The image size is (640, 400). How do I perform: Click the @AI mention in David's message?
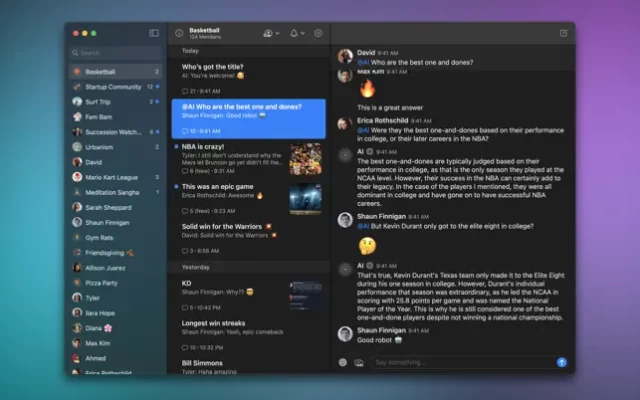[365, 63]
